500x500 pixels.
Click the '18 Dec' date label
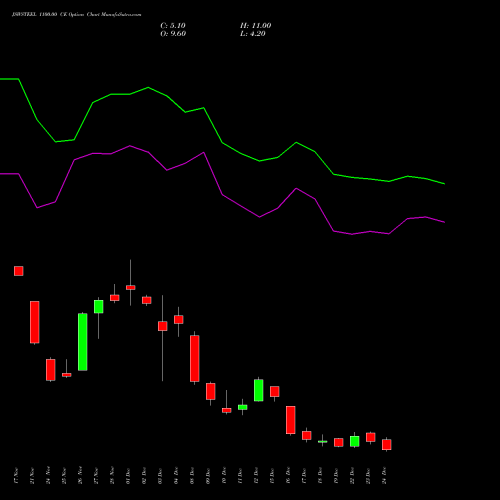coord(320,476)
